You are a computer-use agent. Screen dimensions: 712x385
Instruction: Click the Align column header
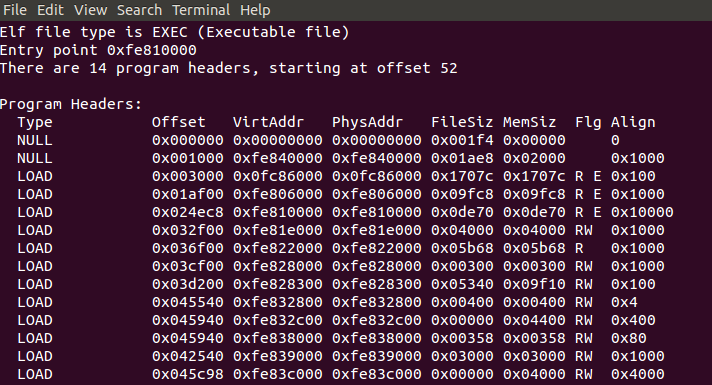pyautogui.click(x=633, y=122)
